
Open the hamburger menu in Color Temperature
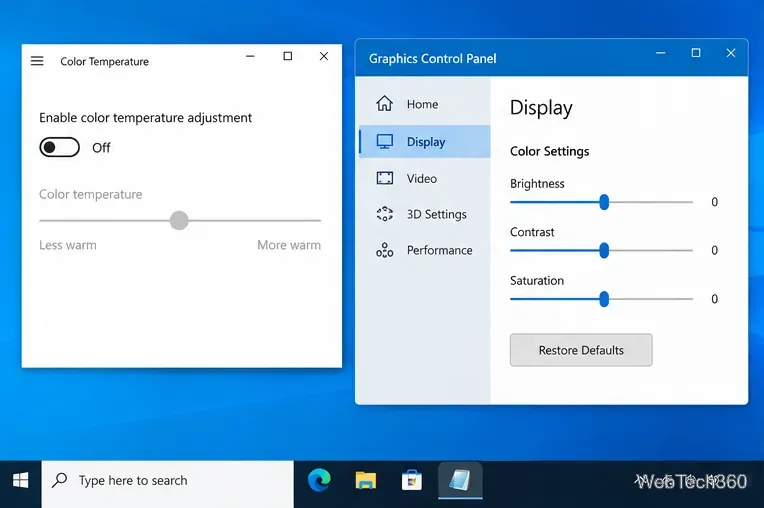[37, 61]
